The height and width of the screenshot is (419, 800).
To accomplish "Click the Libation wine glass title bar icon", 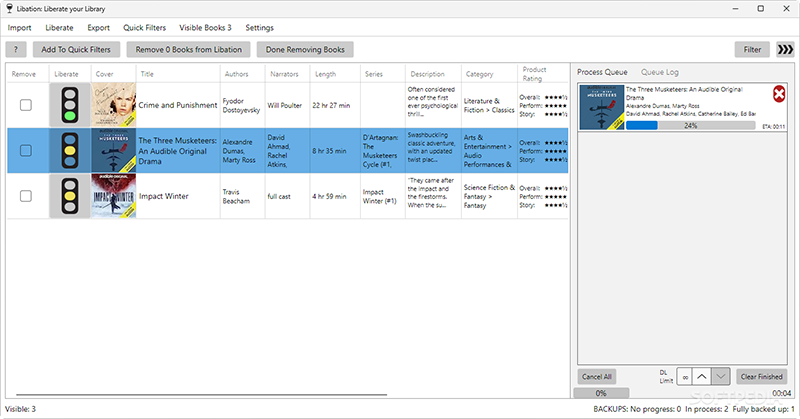I will (x=9, y=9).
